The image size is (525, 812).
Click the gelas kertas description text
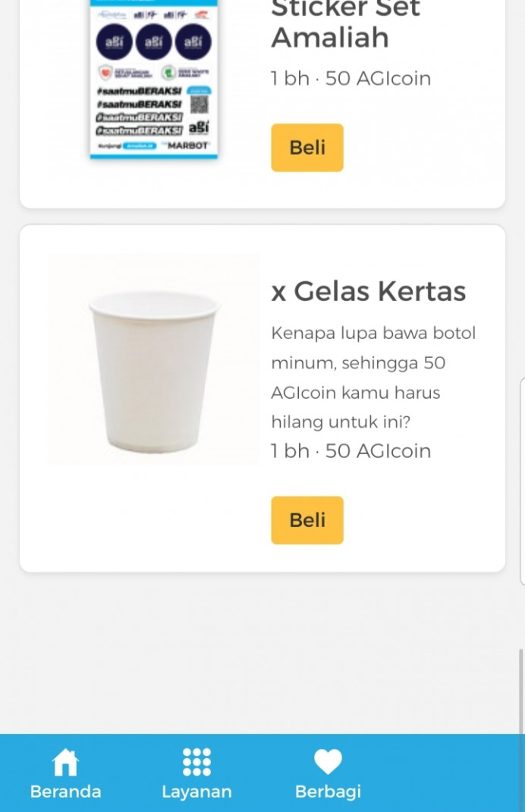[373, 377]
